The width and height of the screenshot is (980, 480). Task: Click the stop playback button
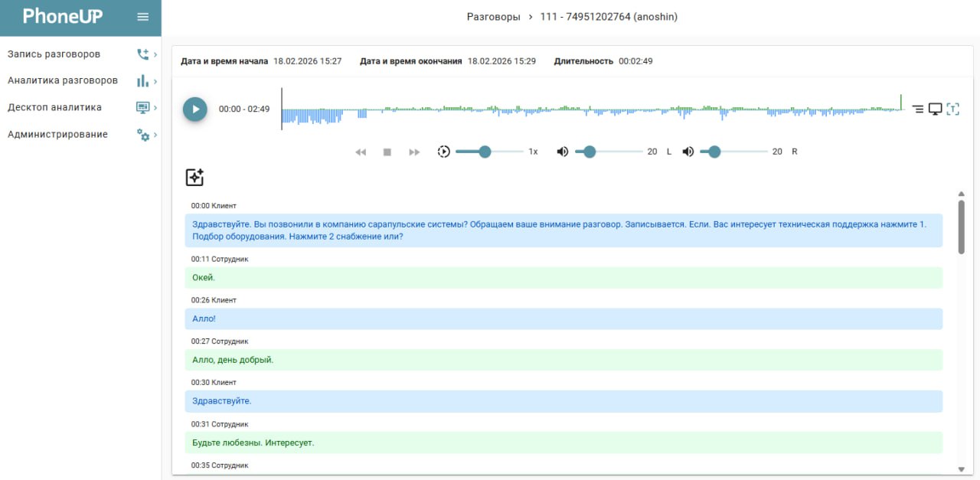click(387, 152)
